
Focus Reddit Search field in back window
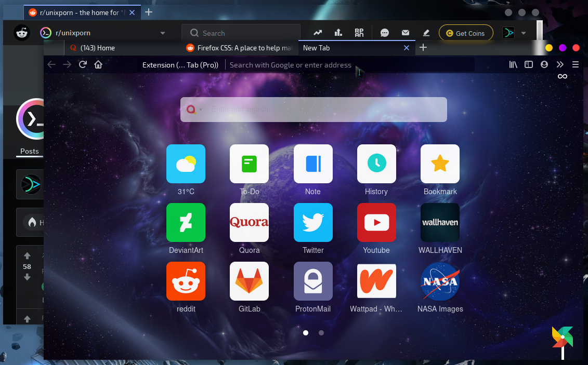[241, 33]
